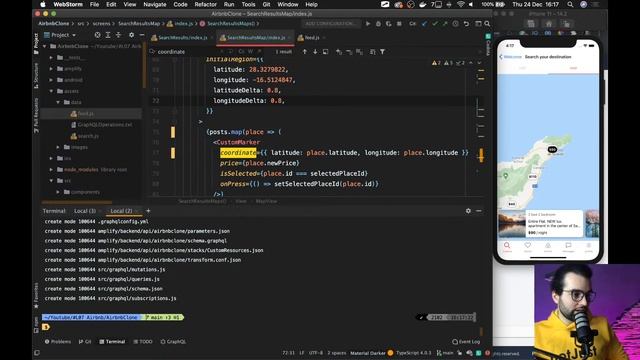Tap the black price marker on the simulator map
Viewport: 640px width, 360px height.
coord(552,149)
